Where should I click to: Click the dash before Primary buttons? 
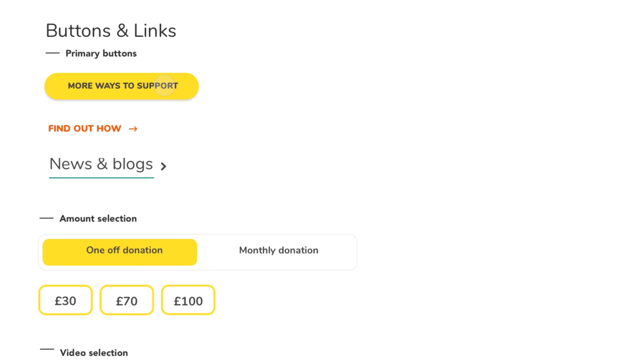[53, 53]
